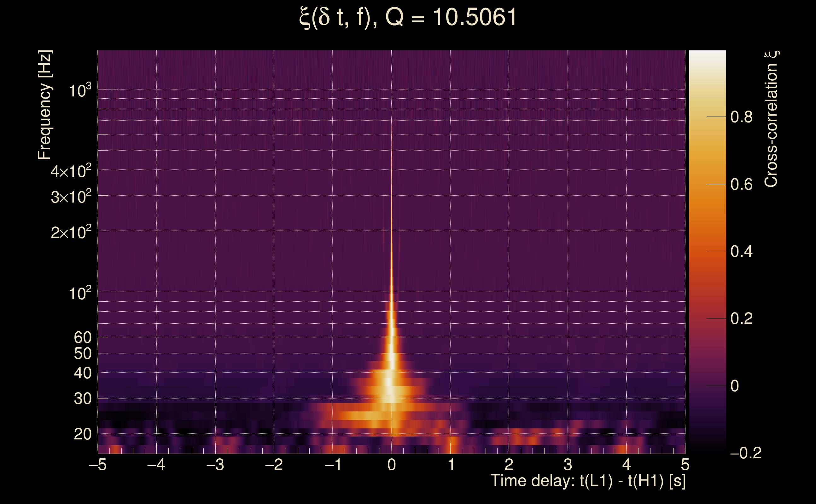
Task: Click the 60 Hz tick label
Action: (x=82, y=337)
